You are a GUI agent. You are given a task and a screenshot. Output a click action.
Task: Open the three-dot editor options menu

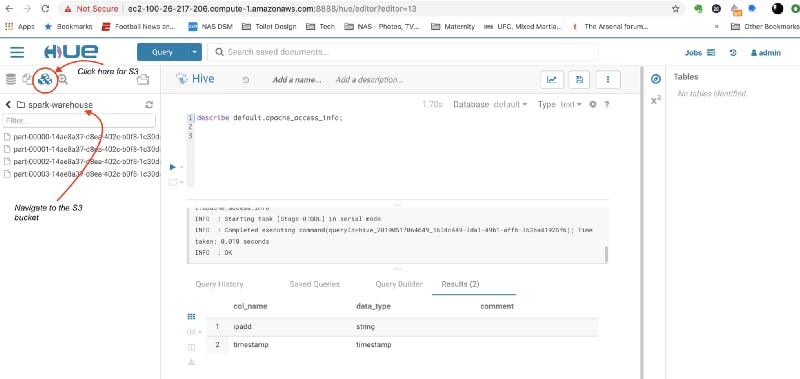click(x=608, y=80)
